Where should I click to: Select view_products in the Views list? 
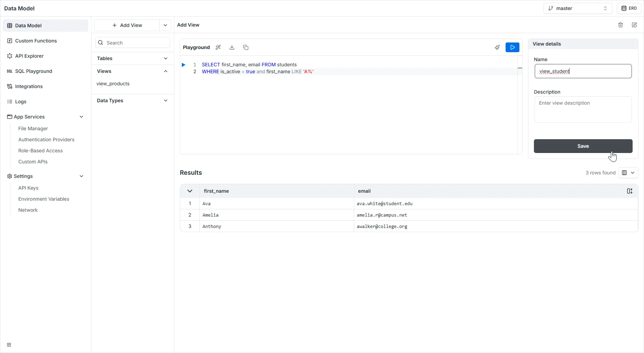(x=113, y=84)
